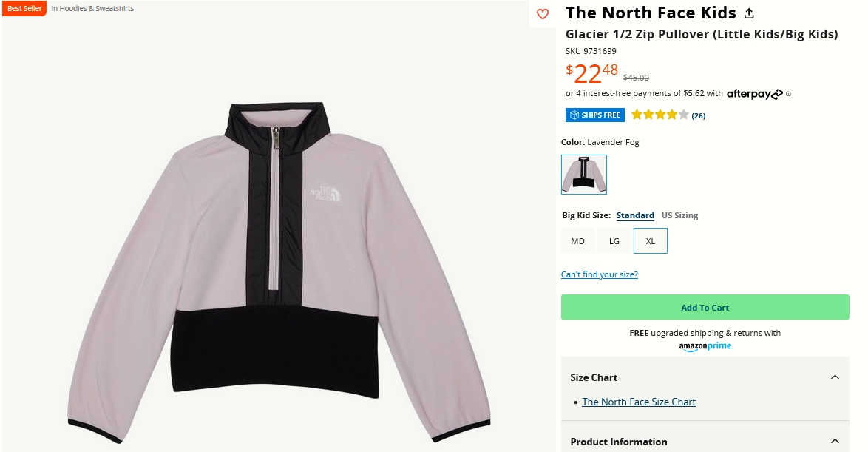
Task: Open The North Face Size Chart link
Action: click(x=639, y=402)
